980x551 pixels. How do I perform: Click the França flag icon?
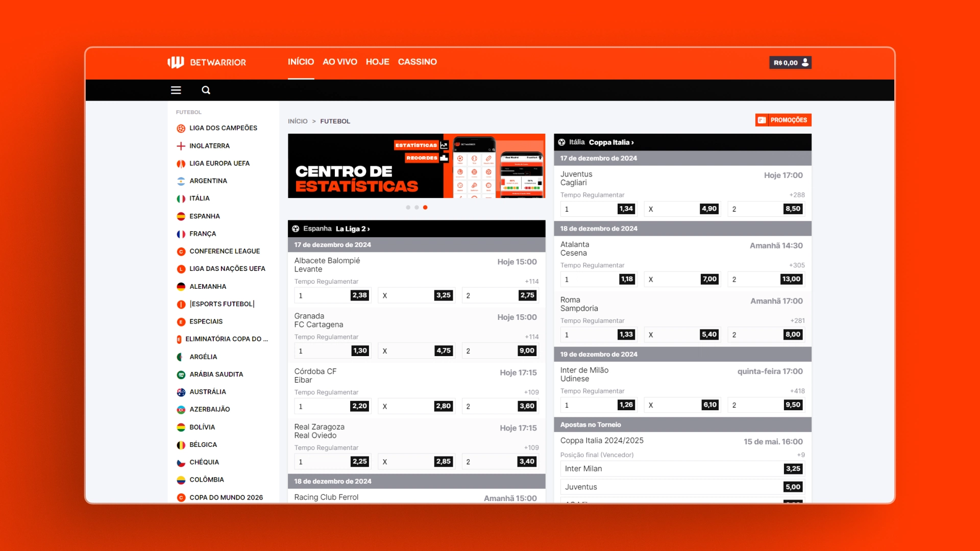pos(181,234)
